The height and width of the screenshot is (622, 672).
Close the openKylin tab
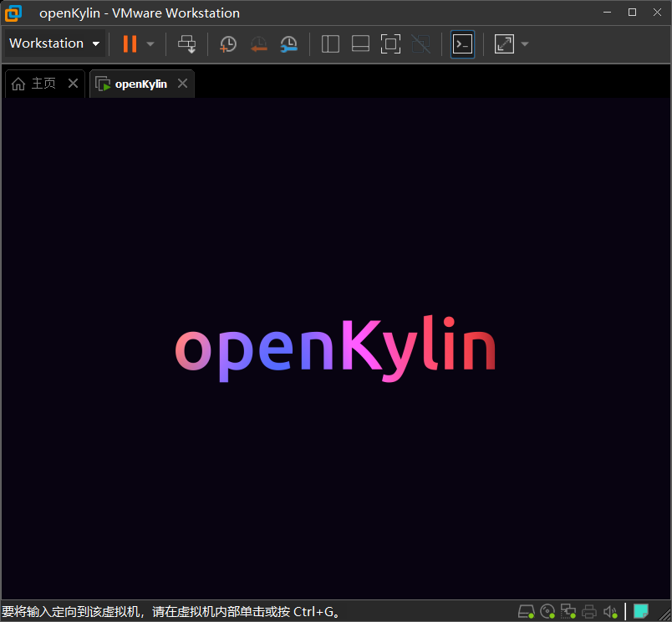[182, 83]
